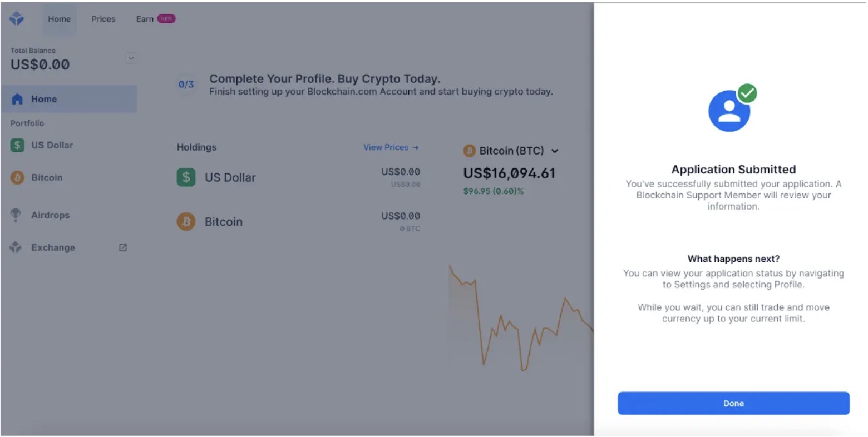Click the Bitcoin icon next to BTC price
This screenshot has width=868, height=437.
point(469,151)
